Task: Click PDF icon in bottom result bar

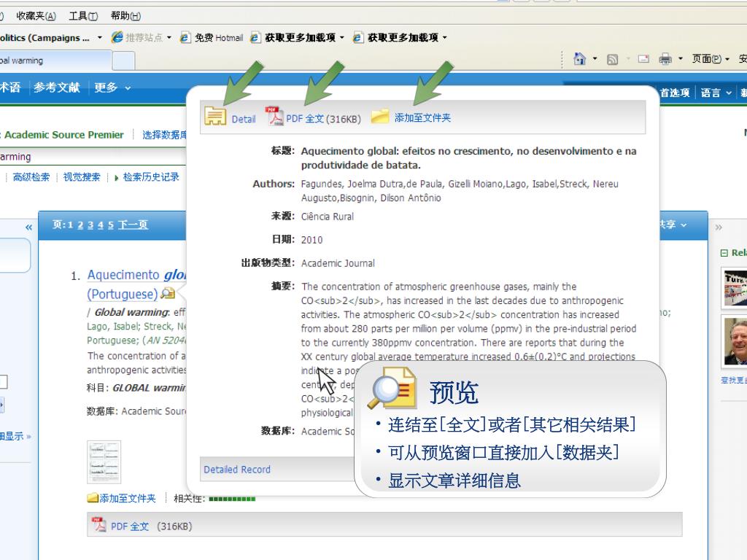Action: (99, 524)
